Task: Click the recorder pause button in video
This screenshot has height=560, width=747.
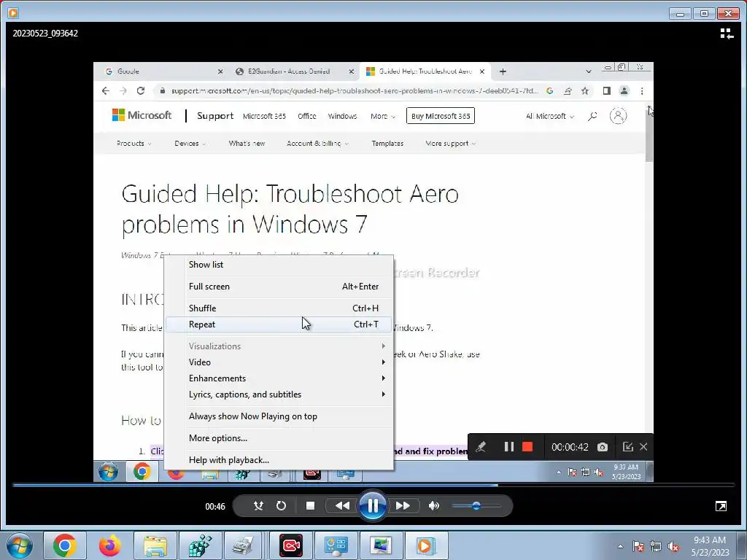Action: (x=508, y=447)
